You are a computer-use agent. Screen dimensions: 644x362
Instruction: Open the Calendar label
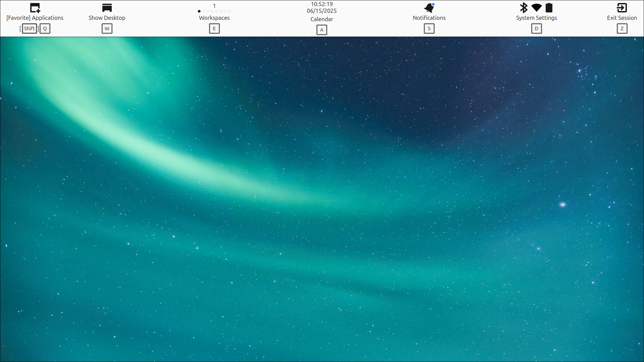click(321, 19)
